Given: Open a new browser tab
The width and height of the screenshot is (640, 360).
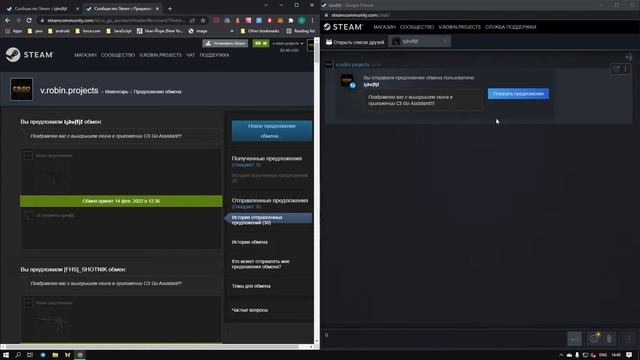Looking at the screenshot, I should (170, 8).
